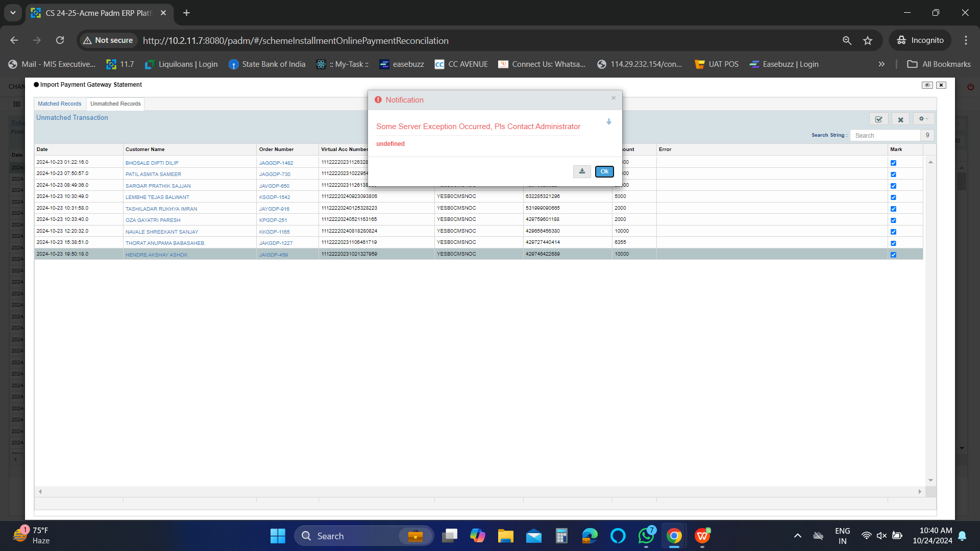This screenshot has width=980, height=551.
Task: Click the unmark-all cross toolbar button
Action: (900, 119)
